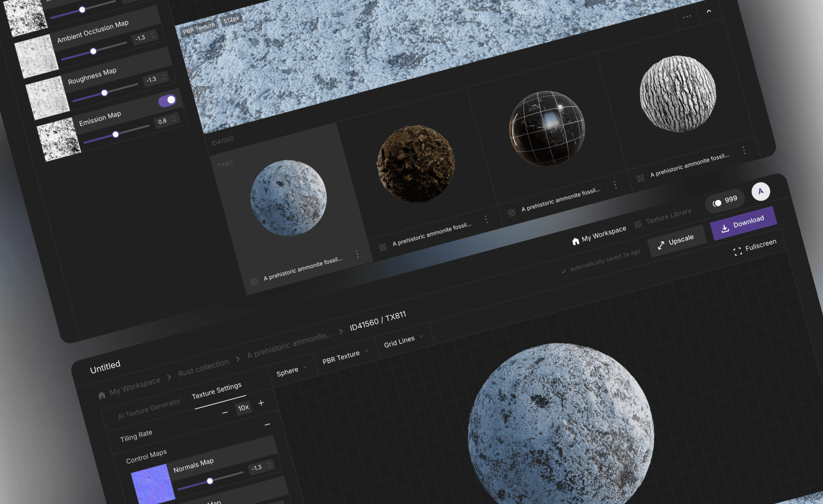The width and height of the screenshot is (823, 504).
Task: Select the brown bark sphere thumbnail
Action: pyautogui.click(x=416, y=163)
